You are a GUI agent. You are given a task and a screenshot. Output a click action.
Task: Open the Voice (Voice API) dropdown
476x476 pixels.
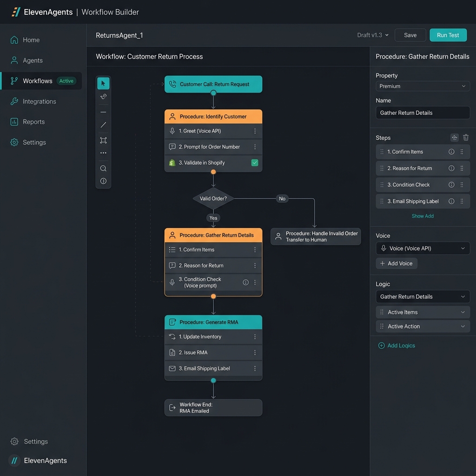423,248
